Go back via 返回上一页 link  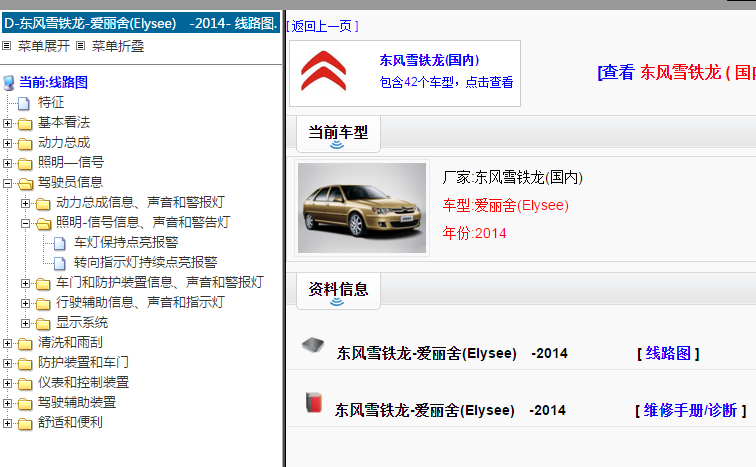tap(322, 26)
